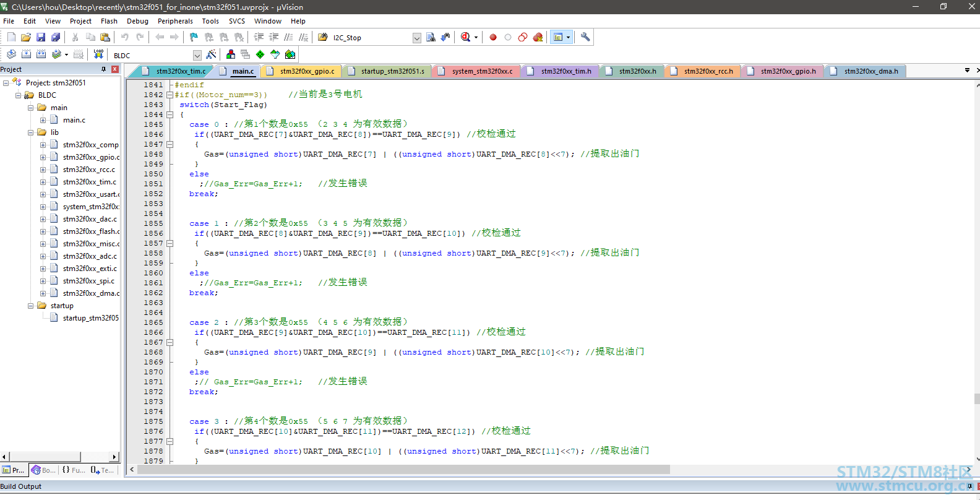The width and height of the screenshot is (980, 500).
Task: Open Configuration wrench icon
Action: point(585,37)
